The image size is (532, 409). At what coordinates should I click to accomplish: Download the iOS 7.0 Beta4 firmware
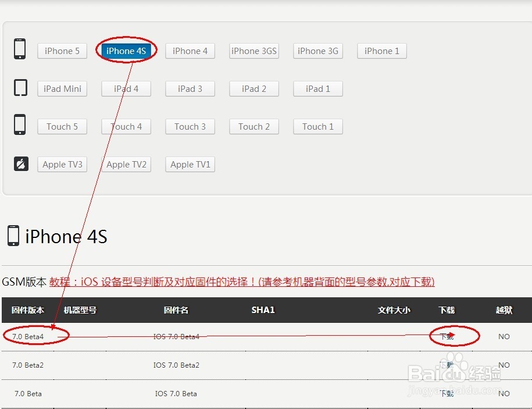(x=447, y=336)
